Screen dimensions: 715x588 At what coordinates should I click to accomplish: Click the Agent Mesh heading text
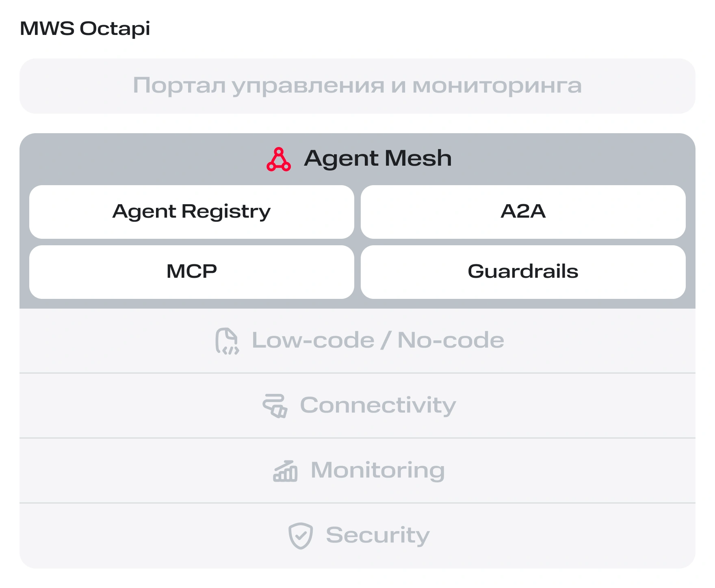pyautogui.click(x=378, y=158)
